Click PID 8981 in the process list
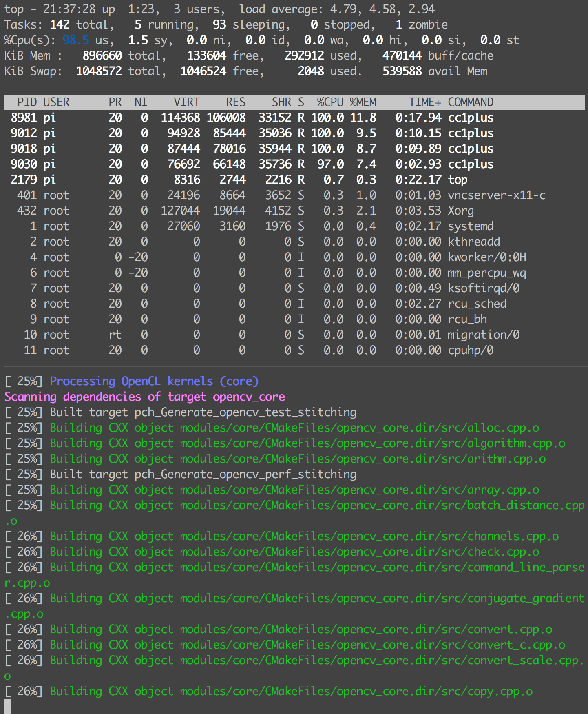 (x=24, y=118)
